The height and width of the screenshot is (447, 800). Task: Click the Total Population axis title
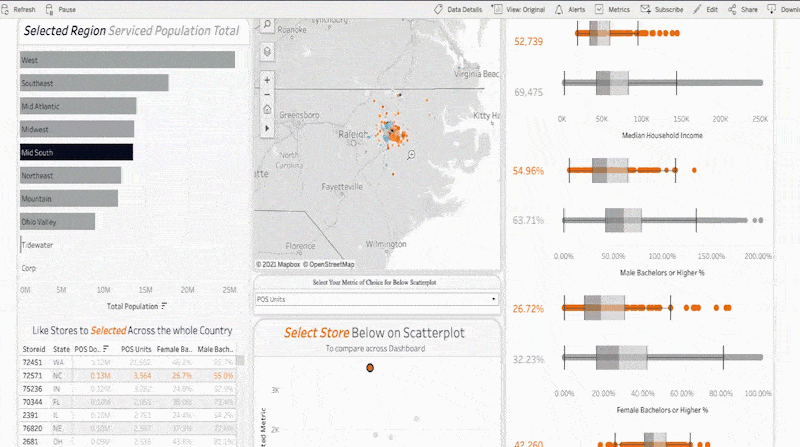point(132,306)
